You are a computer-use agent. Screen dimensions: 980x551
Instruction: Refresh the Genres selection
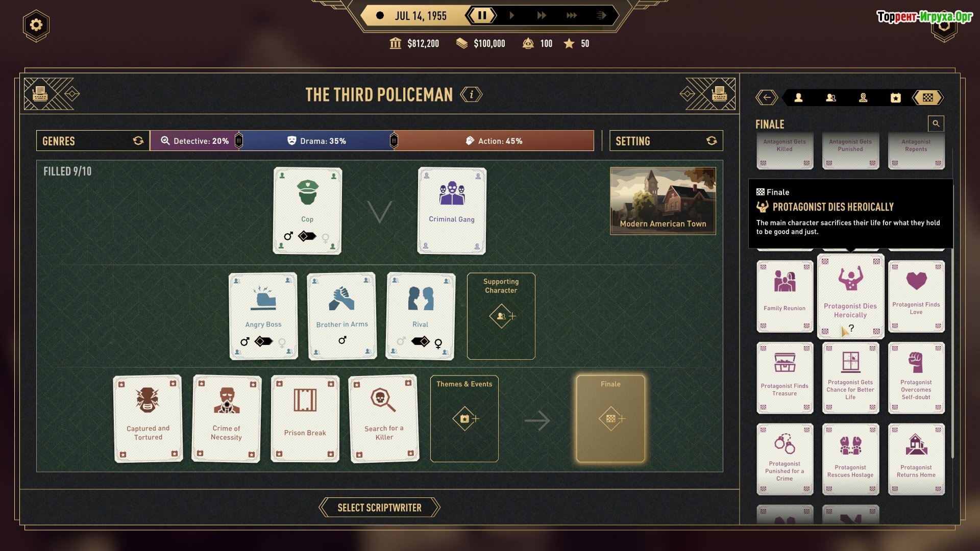[138, 141]
